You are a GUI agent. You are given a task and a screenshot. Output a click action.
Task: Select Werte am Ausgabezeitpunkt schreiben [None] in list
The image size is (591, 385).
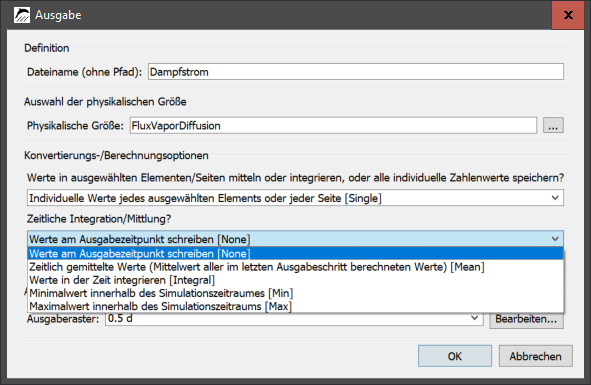point(295,253)
